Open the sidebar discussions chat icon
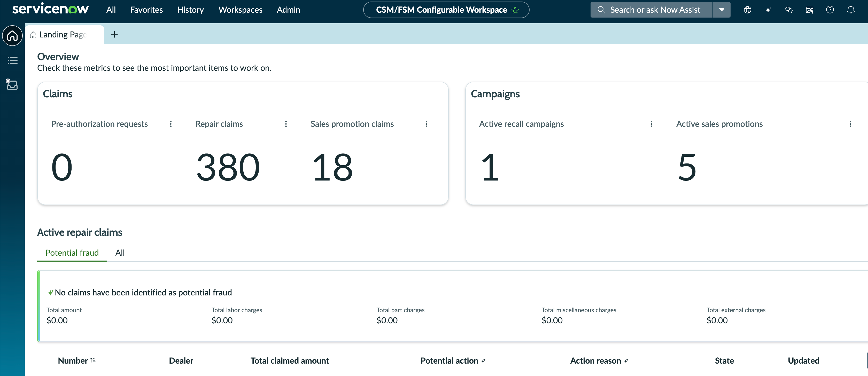 [789, 10]
